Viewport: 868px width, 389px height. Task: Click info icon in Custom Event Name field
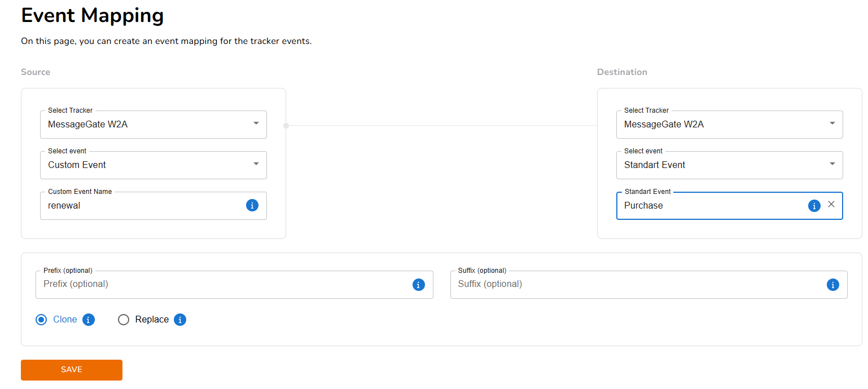[x=252, y=205]
